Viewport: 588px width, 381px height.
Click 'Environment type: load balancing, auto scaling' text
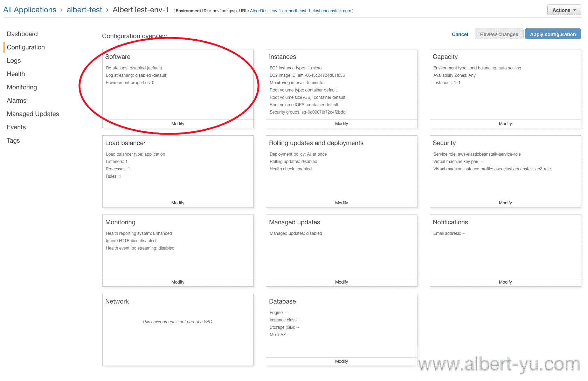[x=477, y=68]
